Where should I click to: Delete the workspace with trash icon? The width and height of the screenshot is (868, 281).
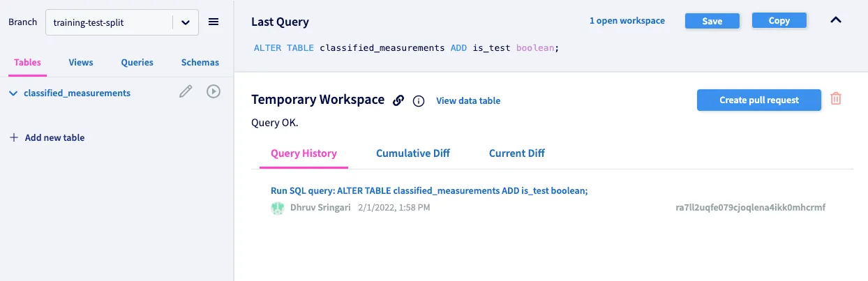point(836,99)
